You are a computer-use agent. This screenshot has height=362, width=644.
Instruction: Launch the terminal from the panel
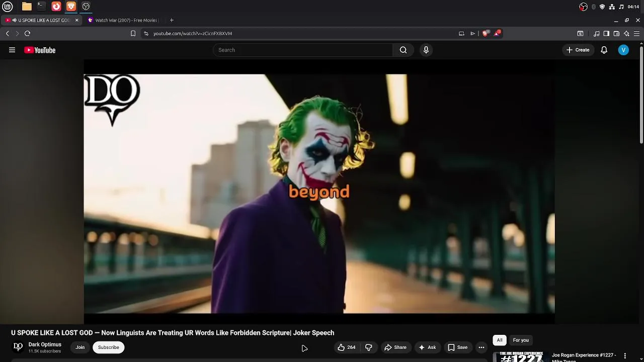pos(41,7)
